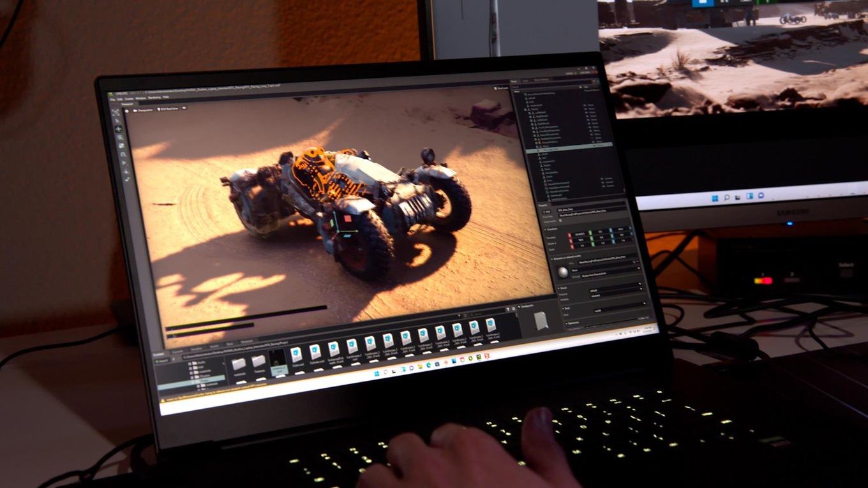Screen dimensions: 868x488
Task: Choose the Select tool in left toolbar
Action: point(117,121)
